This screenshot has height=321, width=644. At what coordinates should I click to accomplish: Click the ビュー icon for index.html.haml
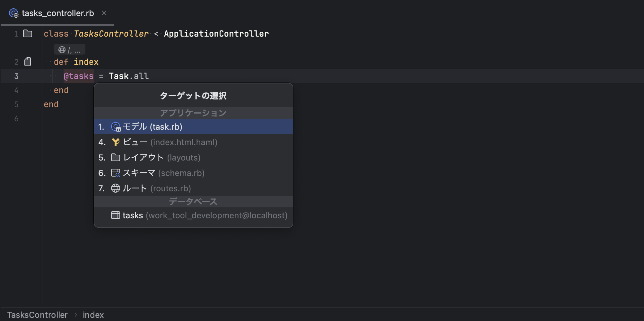(115, 142)
